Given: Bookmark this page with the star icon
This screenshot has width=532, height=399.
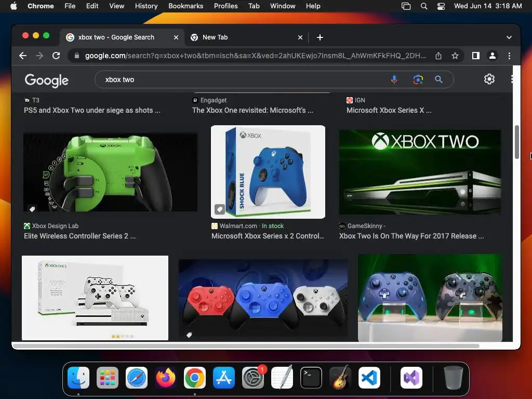Looking at the screenshot, I should click(x=455, y=56).
